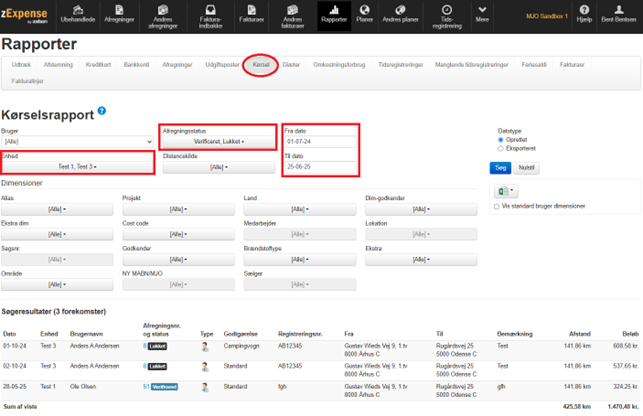Switch to the Omkostningsforbrug report tab
Image resolution: width=643 pixels, height=416 pixels.
(x=339, y=65)
